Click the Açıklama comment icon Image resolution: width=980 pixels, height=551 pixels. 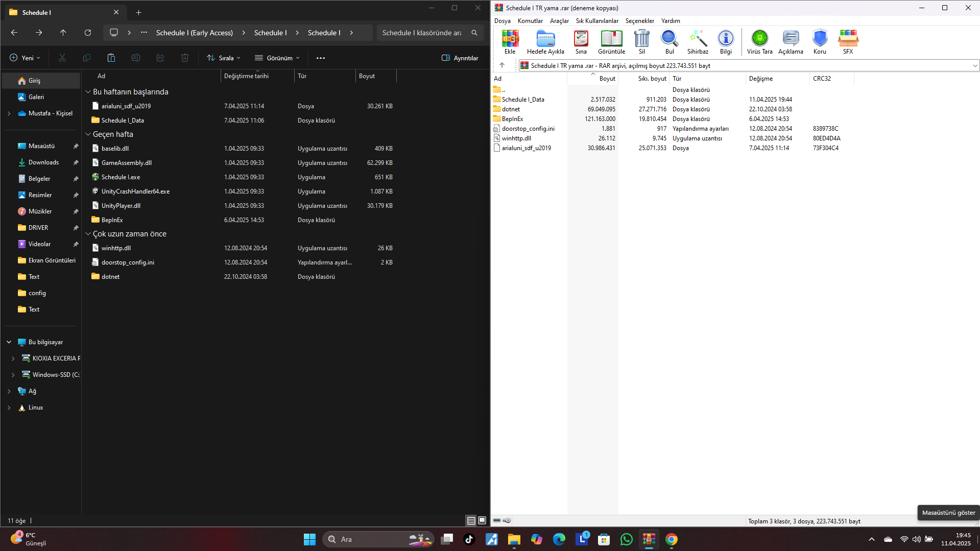pyautogui.click(x=791, y=42)
